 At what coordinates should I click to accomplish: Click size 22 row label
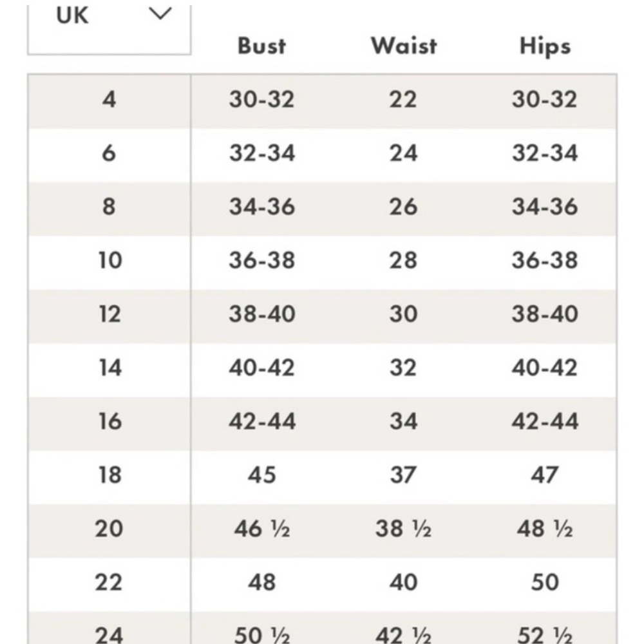[109, 582]
